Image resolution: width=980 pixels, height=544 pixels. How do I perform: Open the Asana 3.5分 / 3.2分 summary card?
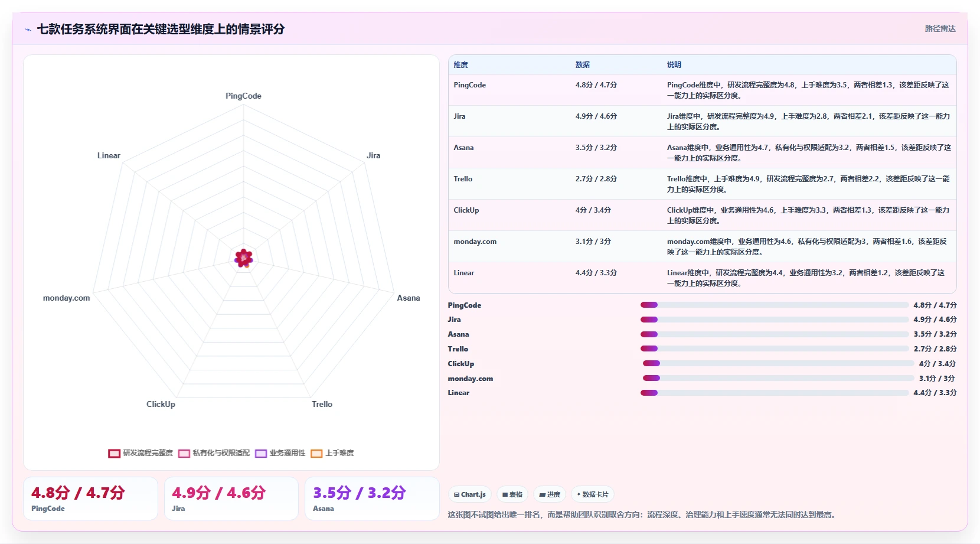372,499
